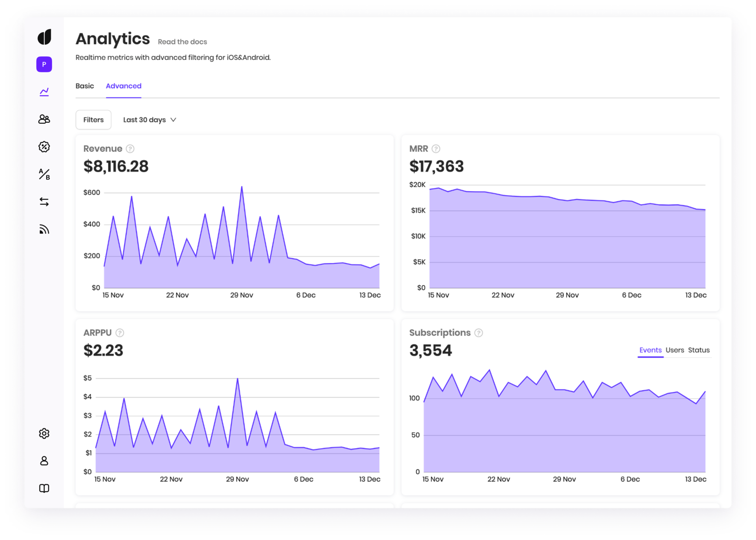Click the 100 label on Subscriptions chart
Image resolution: width=756 pixels, height=540 pixels.
(x=414, y=398)
